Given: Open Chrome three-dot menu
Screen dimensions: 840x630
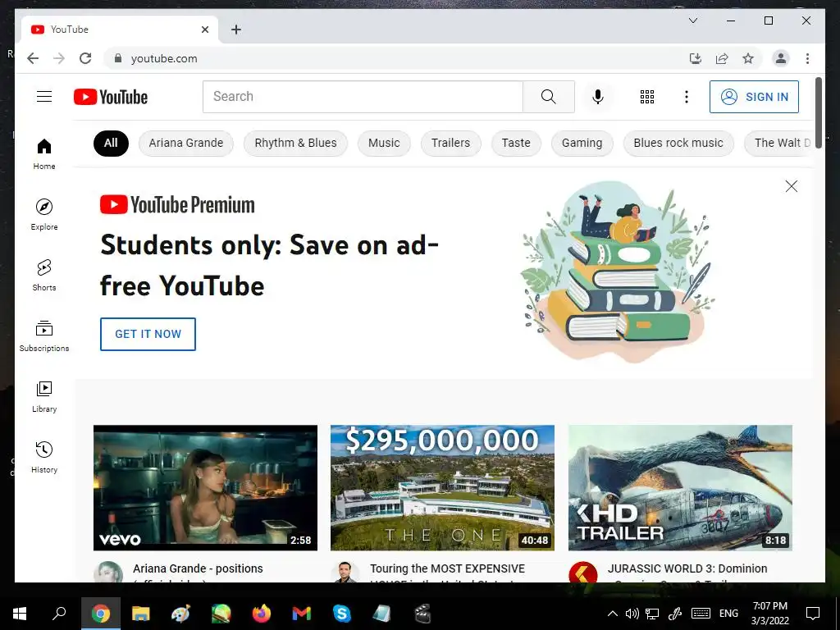Looking at the screenshot, I should click(x=807, y=58).
